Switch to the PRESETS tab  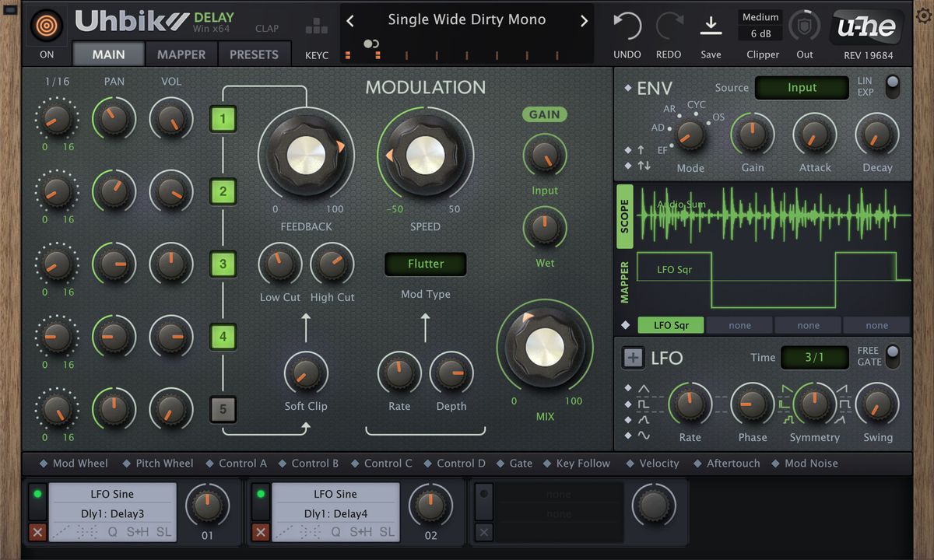coord(254,54)
